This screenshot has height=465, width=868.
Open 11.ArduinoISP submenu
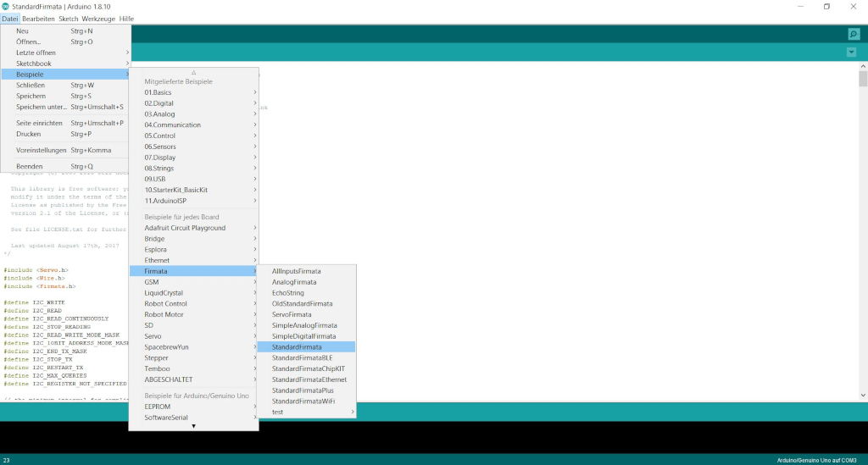[x=194, y=201]
